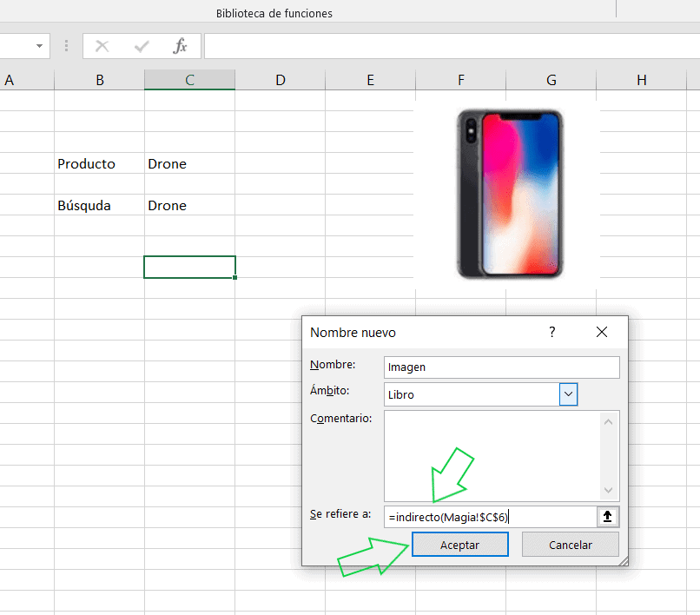Click the formula bar cancel X icon
700x615 pixels.
coord(102,46)
